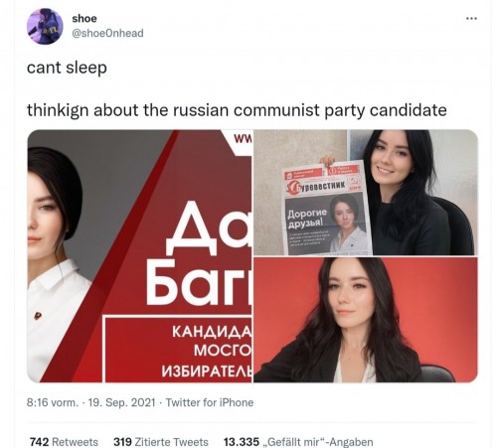Screen dimensions: 497x448
Task: Open the left red campaign poster image
Action: tap(139, 256)
